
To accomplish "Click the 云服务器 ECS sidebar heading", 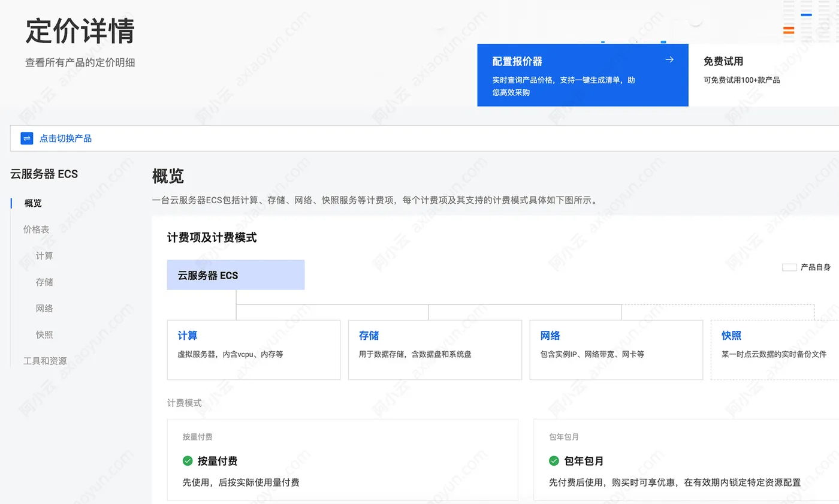I will 44,174.
